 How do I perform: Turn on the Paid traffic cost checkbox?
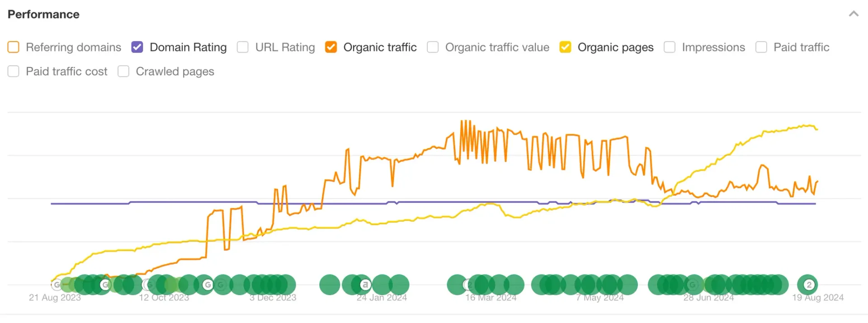pos(14,71)
